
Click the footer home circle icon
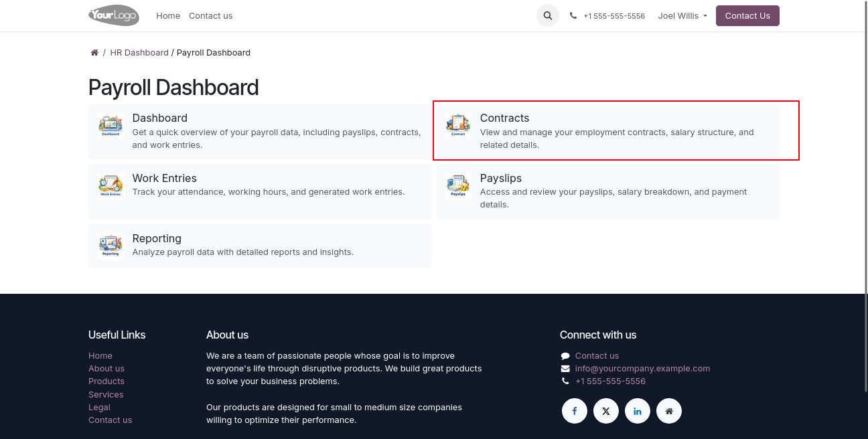point(669,411)
